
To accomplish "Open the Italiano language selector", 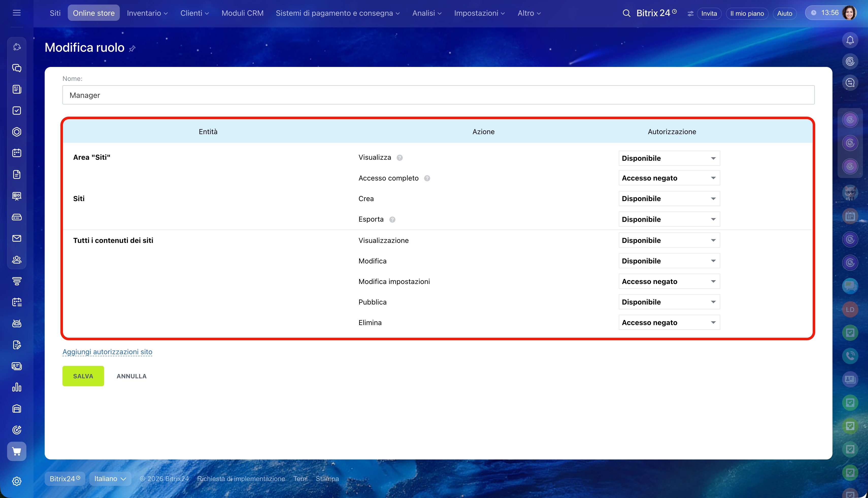I will click(x=110, y=478).
